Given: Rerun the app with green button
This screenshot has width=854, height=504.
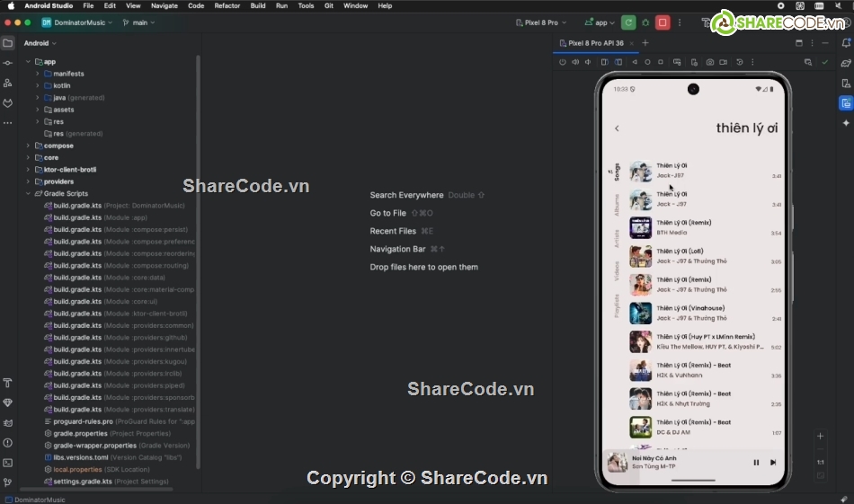Looking at the screenshot, I should pyautogui.click(x=628, y=22).
